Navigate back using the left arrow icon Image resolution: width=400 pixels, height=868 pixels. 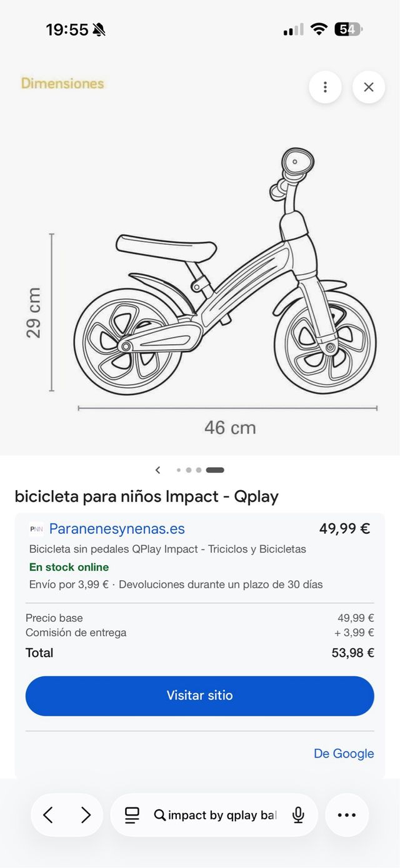[48, 815]
